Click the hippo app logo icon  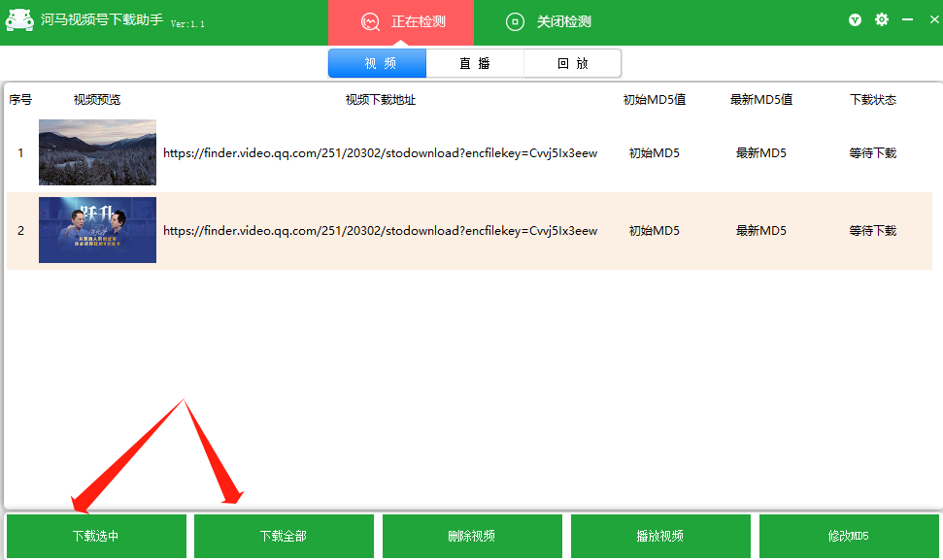tap(19, 21)
